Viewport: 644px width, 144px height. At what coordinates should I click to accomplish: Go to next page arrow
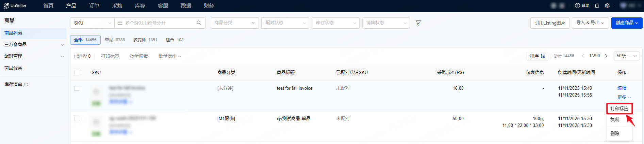coord(606,56)
